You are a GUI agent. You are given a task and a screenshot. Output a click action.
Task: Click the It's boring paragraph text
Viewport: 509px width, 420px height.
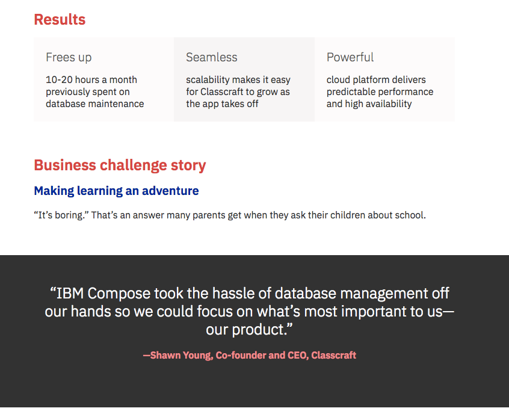click(x=230, y=215)
